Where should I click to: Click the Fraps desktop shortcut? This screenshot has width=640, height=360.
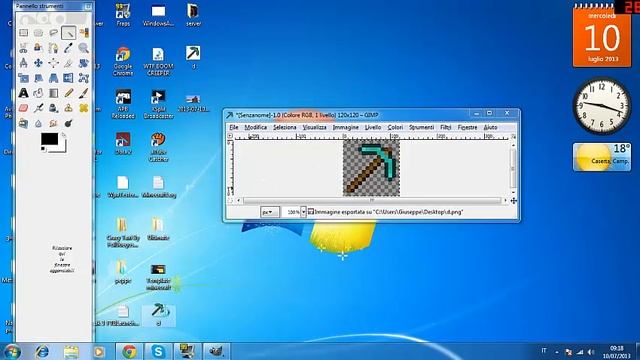[123, 15]
